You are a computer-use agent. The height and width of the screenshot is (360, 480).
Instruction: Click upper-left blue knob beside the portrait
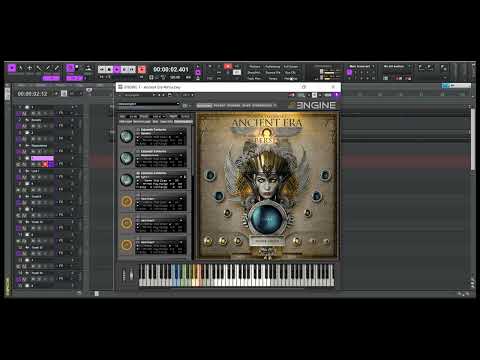coord(210,175)
